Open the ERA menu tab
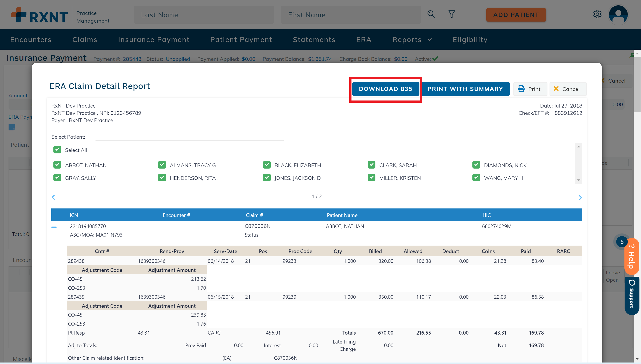The image size is (641, 364). (x=364, y=39)
